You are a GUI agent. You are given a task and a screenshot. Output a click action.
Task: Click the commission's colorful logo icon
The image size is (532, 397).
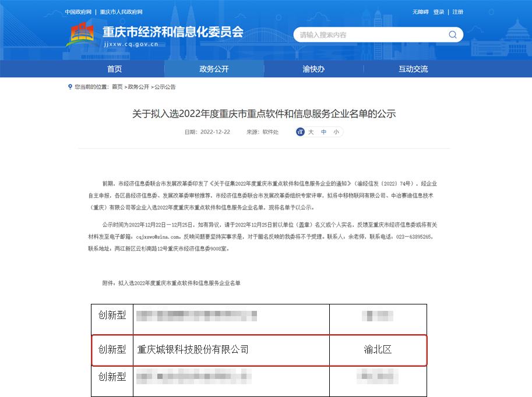pyautogui.click(x=82, y=36)
